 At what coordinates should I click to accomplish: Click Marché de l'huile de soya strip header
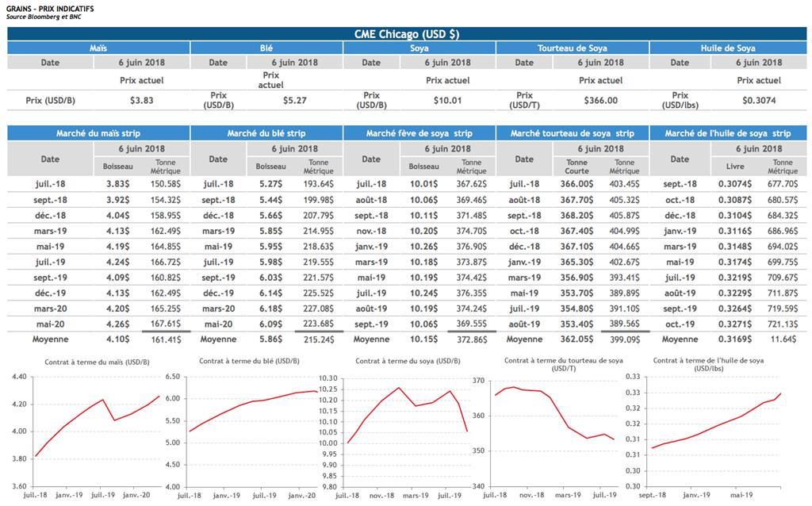tap(728, 133)
